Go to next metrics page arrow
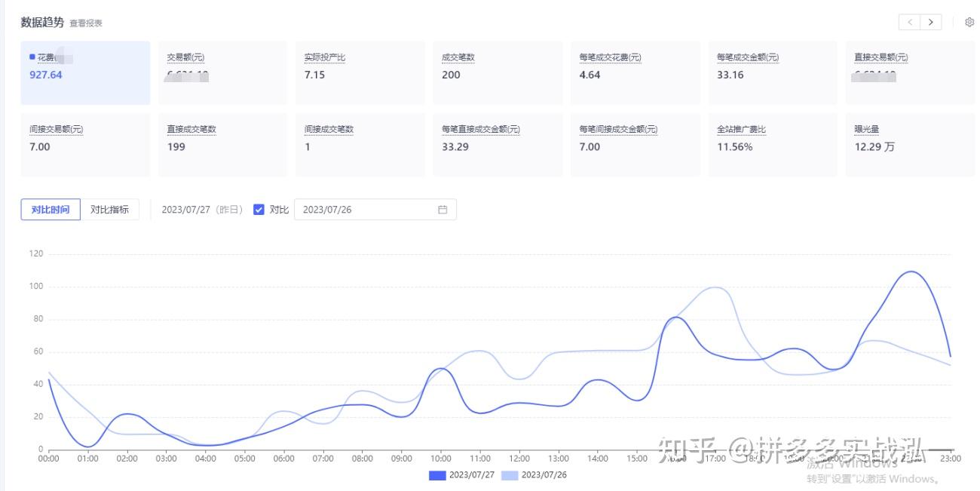 pos(931,23)
